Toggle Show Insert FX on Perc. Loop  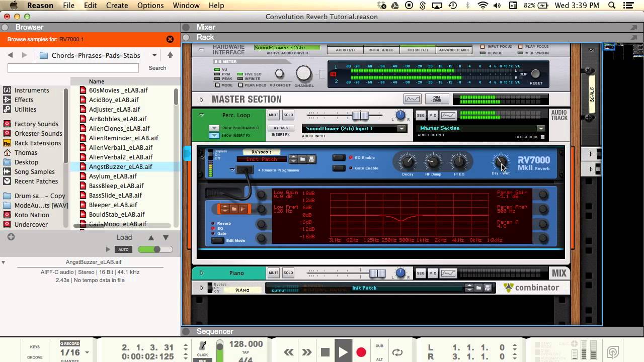[x=214, y=136]
